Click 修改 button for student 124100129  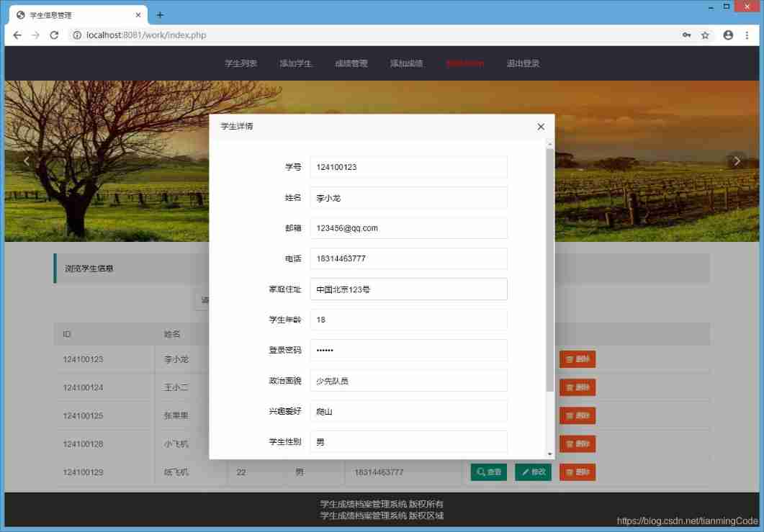click(x=533, y=472)
